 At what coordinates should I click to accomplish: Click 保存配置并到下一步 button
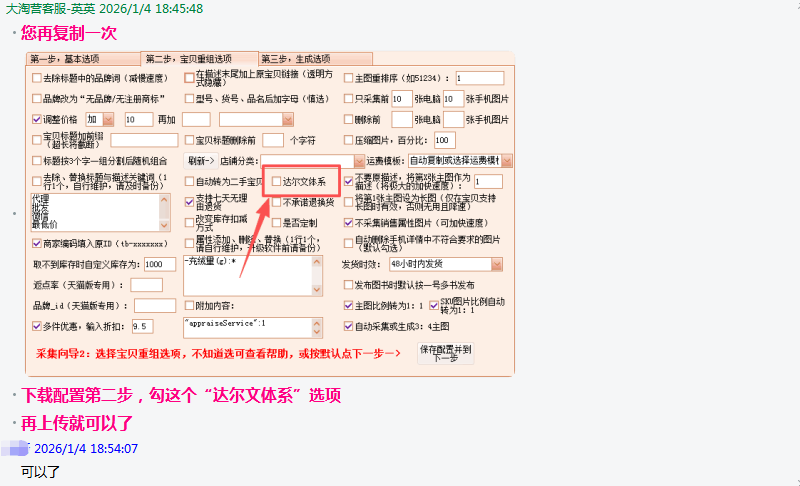[445, 354]
